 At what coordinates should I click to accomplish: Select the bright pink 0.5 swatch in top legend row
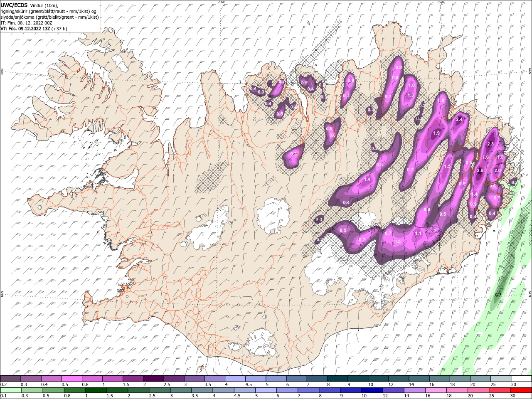click(x=71, y=379)
